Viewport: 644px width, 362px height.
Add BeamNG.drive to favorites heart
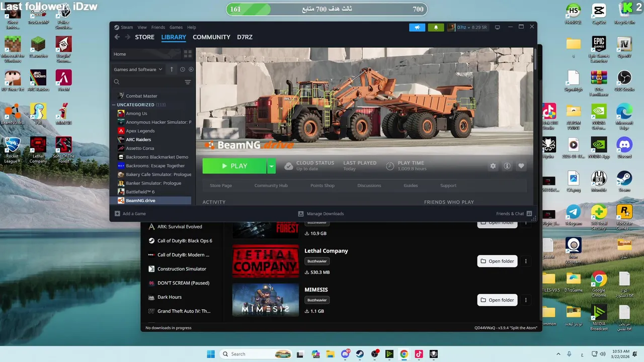[x=521, y=166]
